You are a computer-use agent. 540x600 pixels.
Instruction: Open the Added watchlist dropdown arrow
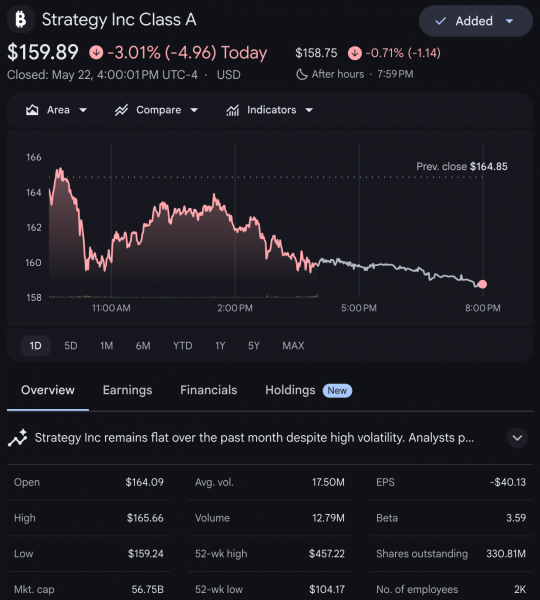point(509,21)
